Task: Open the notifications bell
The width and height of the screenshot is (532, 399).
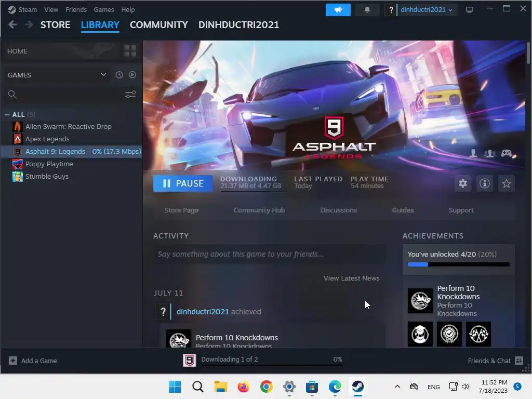Action: [x=367, y=10]
